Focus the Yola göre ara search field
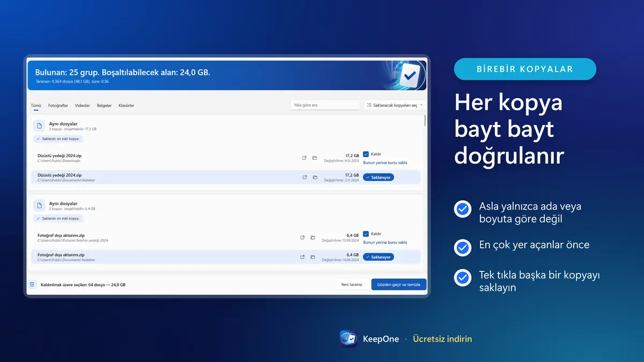 click(325, 105)
